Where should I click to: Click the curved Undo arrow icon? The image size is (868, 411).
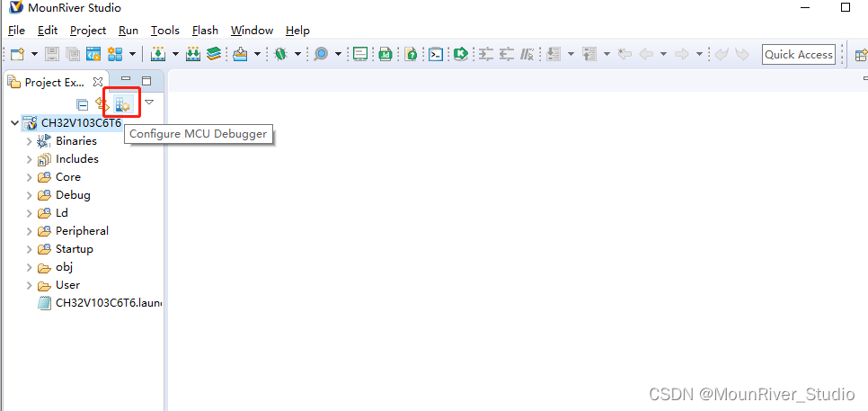[722, 54]
